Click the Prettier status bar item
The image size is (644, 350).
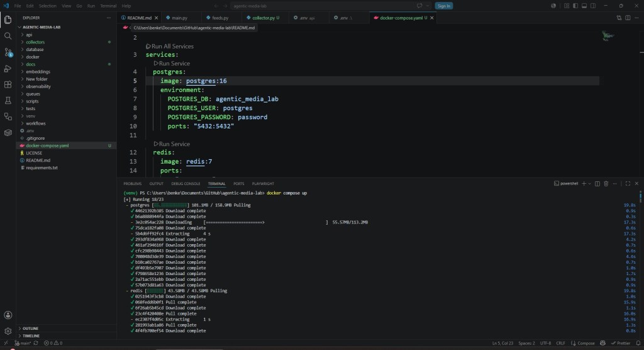621,343
